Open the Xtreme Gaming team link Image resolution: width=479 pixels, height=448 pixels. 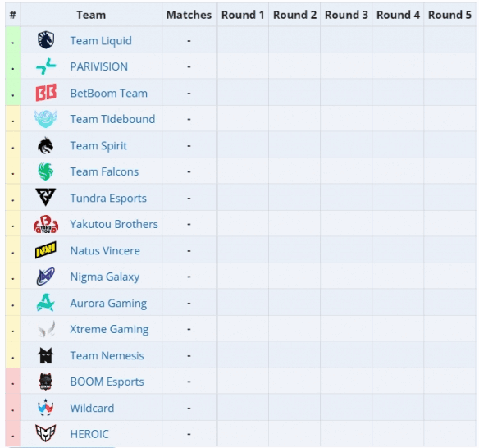coord(109,329)
